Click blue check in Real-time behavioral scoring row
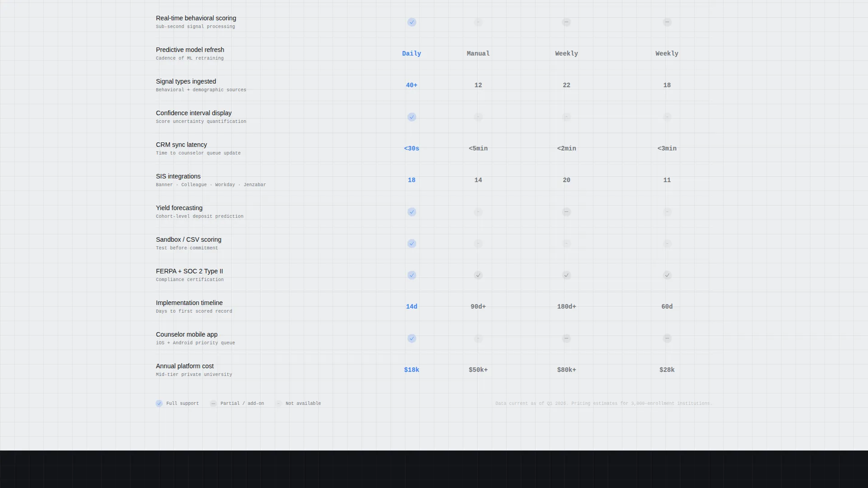The image size is (868, 488). click(411, 22)
